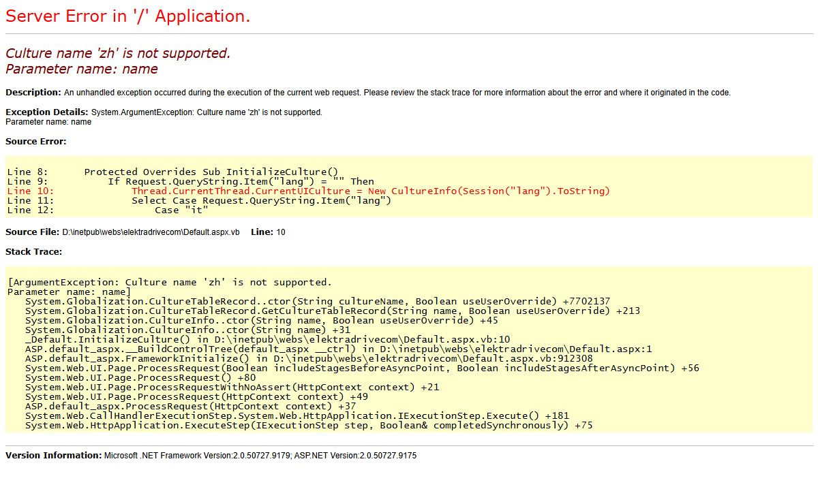Click the ProcessRequestWithNoAssert +21 line
The image size is (818, 504).
232,387
